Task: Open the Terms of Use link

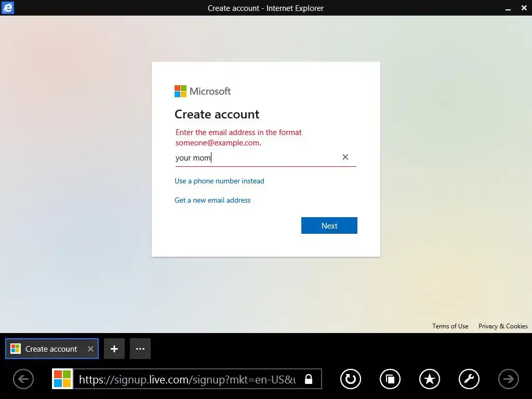Action: pyautogui.click(x=450, y=326)
